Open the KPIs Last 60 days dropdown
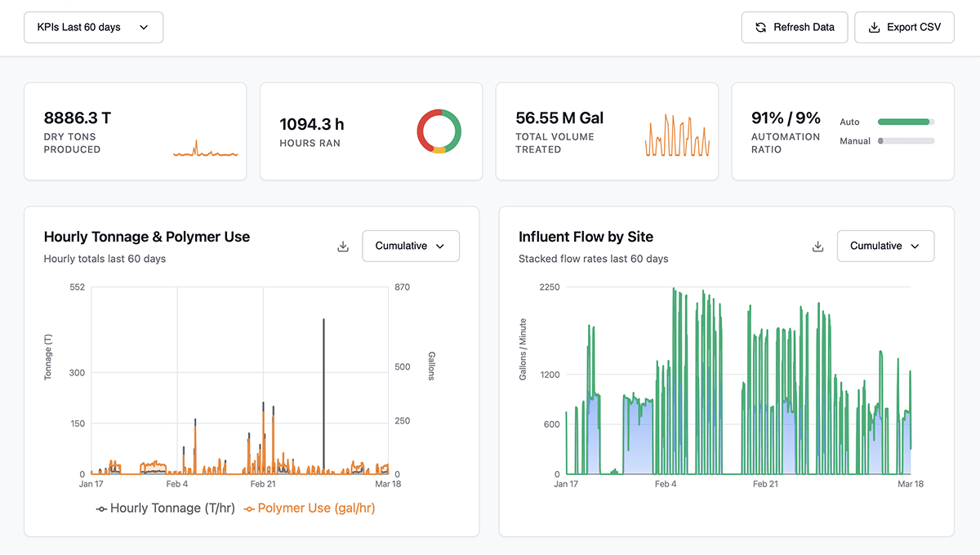The image size is (980, 555). (x=94, y=27)
